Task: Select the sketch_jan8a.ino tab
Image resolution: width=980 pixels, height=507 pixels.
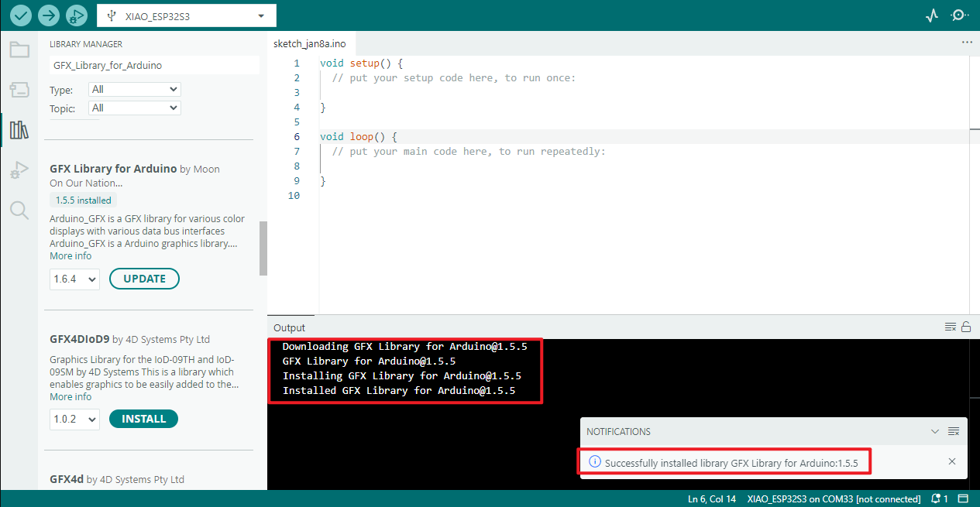Action: point(309,44)
